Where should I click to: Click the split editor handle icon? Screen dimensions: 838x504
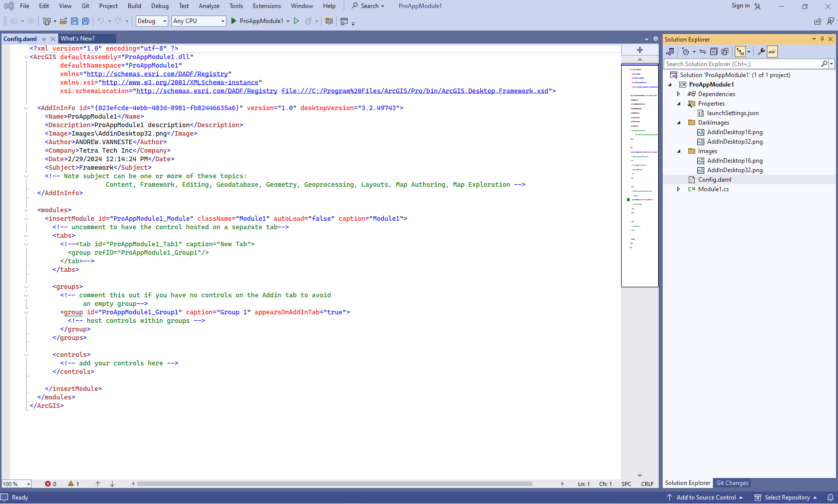click(x=640, y=50)
